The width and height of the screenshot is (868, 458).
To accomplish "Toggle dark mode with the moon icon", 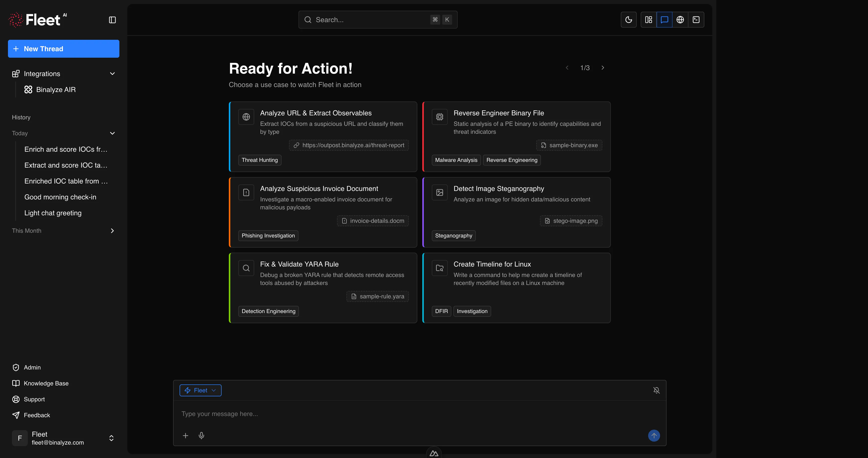I will pos(628,20).
